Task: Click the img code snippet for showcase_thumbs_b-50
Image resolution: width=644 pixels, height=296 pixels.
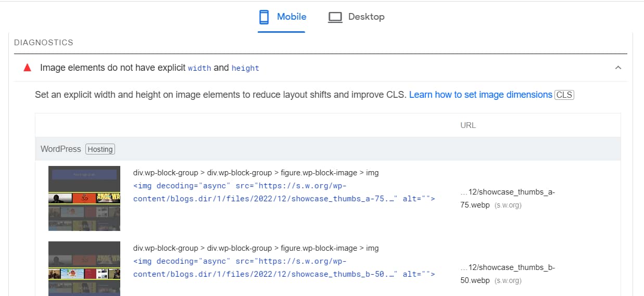Action: click(284, 268)
